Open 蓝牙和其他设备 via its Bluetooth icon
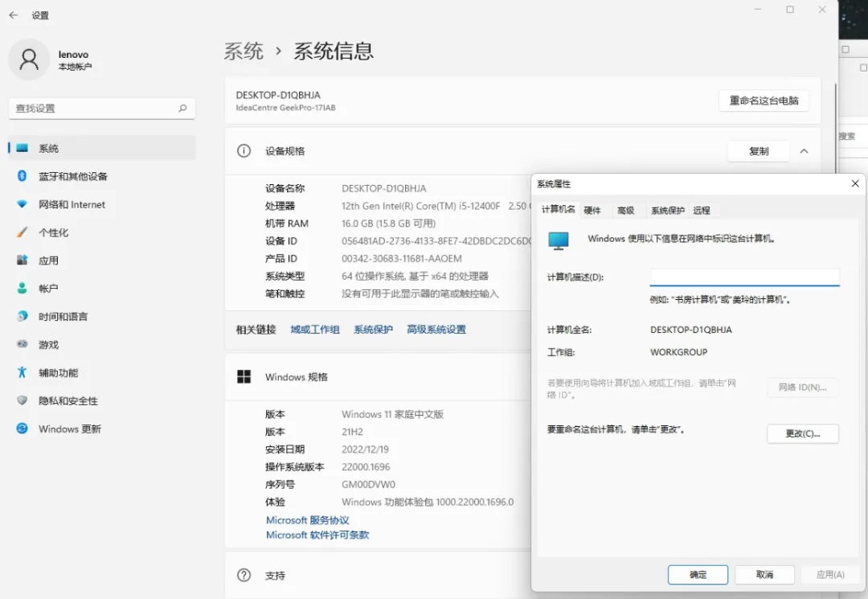Screen dimensions: 868x599 [x=23, y=176]
